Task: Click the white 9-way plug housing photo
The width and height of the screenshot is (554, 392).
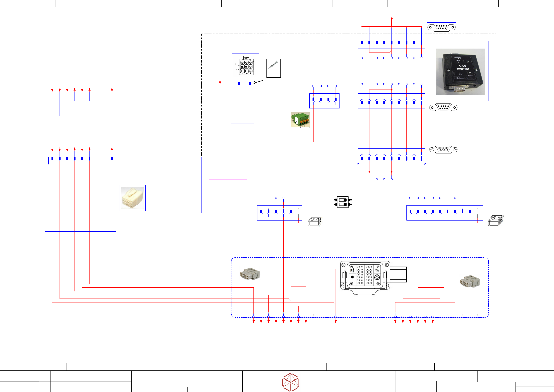Action: [x=132, y=198]
